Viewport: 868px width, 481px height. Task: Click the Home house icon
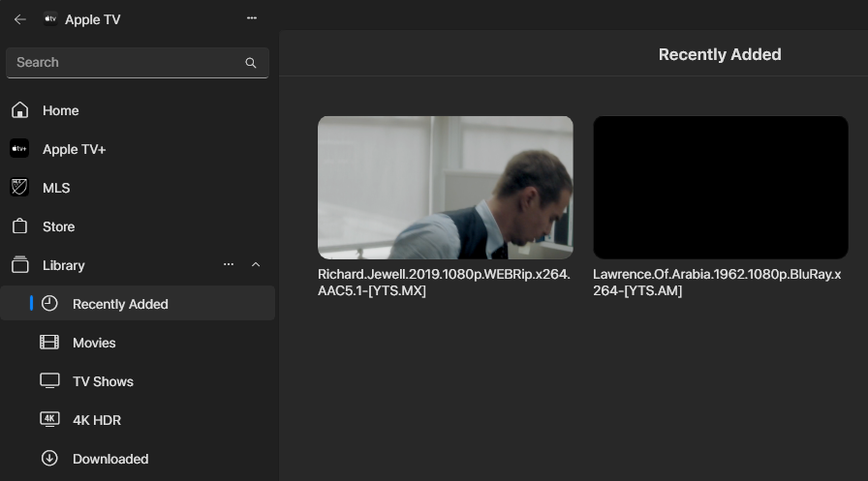(x=19, y=110)
